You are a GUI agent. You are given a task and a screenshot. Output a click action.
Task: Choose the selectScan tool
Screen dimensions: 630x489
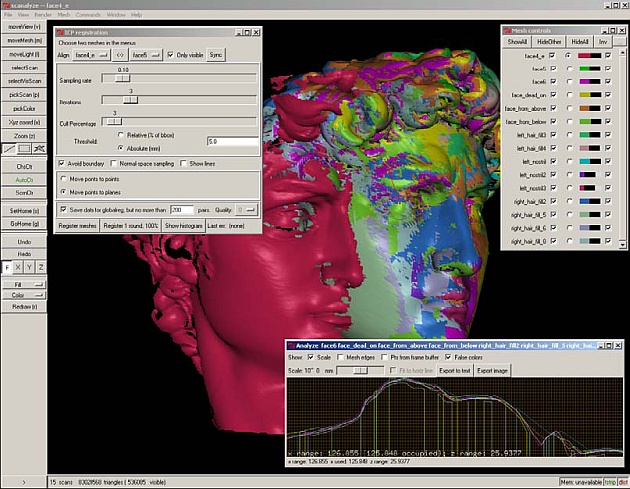coord(24,68)
